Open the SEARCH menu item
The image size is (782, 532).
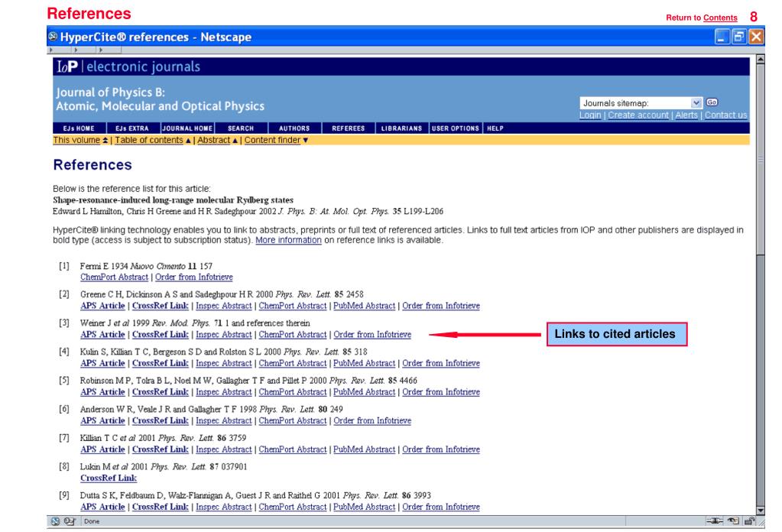241,128
